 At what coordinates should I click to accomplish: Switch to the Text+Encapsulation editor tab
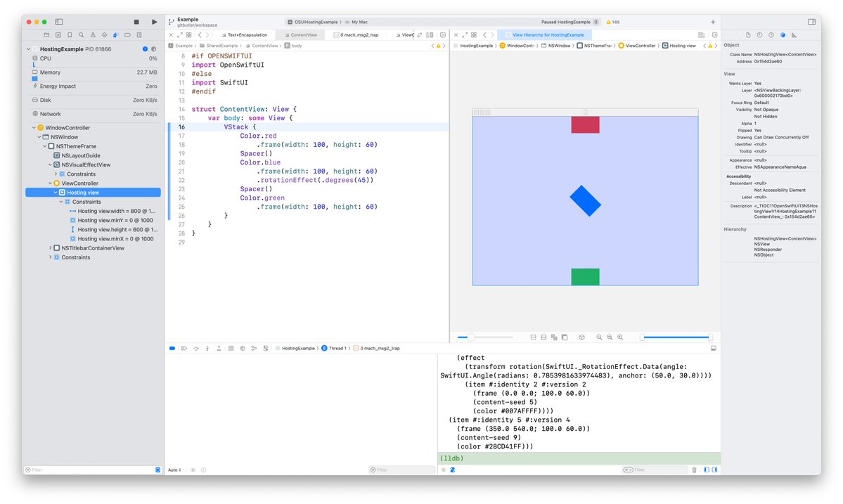click(245, 35)
